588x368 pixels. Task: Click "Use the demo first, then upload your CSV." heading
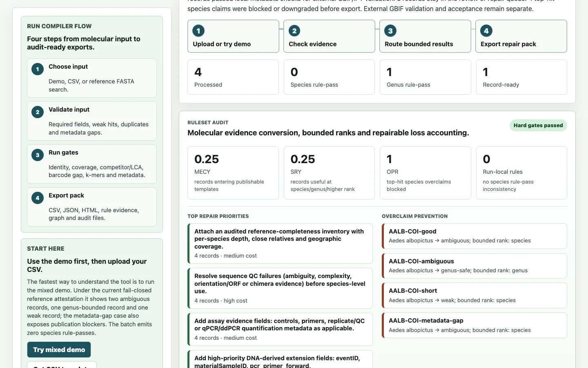pyautogui.click(x=87, y=265)
